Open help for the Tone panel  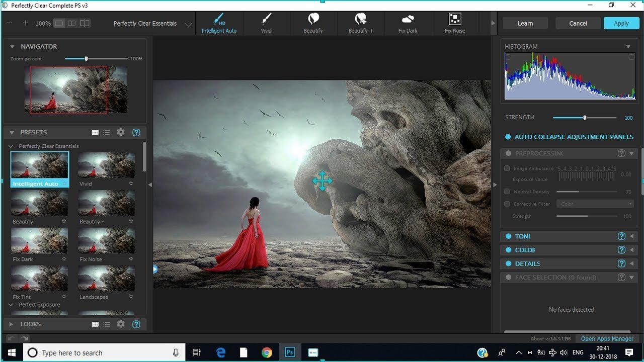click(x=621, y=236)
